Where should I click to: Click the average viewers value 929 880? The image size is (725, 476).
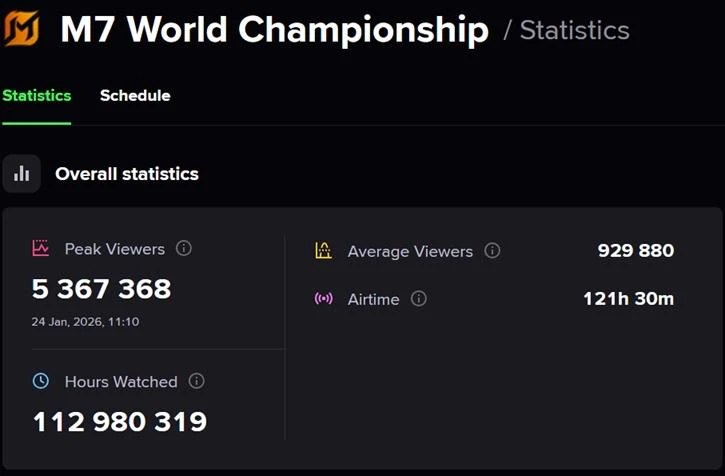[636, 251]
